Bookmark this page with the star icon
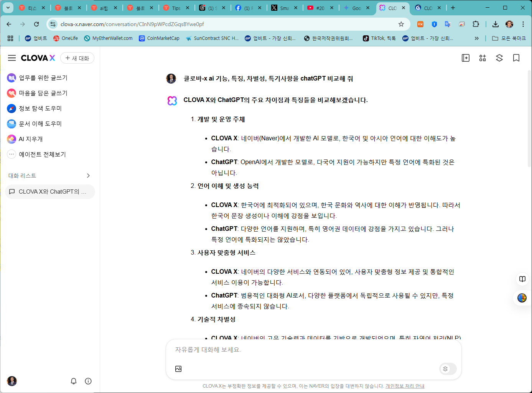 pos(401,24)
